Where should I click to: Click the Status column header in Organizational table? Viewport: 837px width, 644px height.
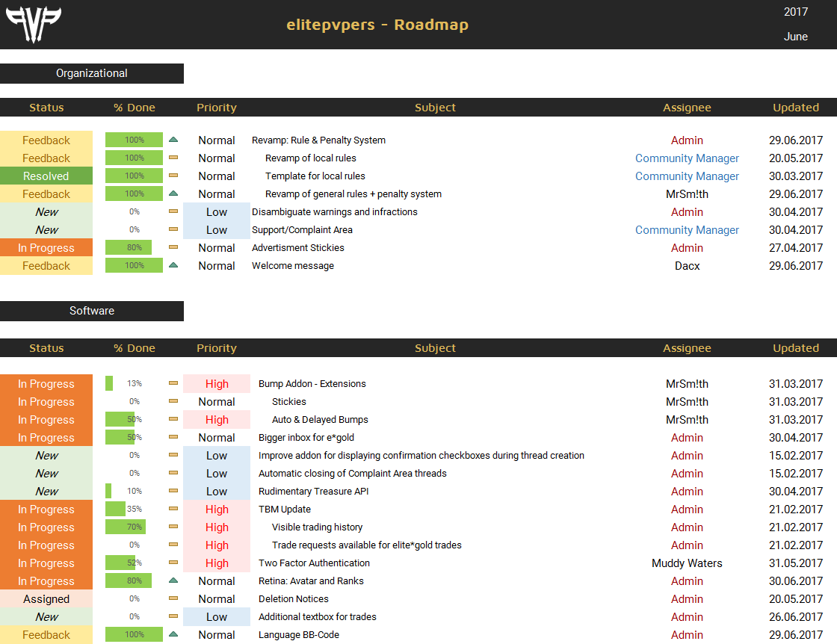click(x=46, y=108)
